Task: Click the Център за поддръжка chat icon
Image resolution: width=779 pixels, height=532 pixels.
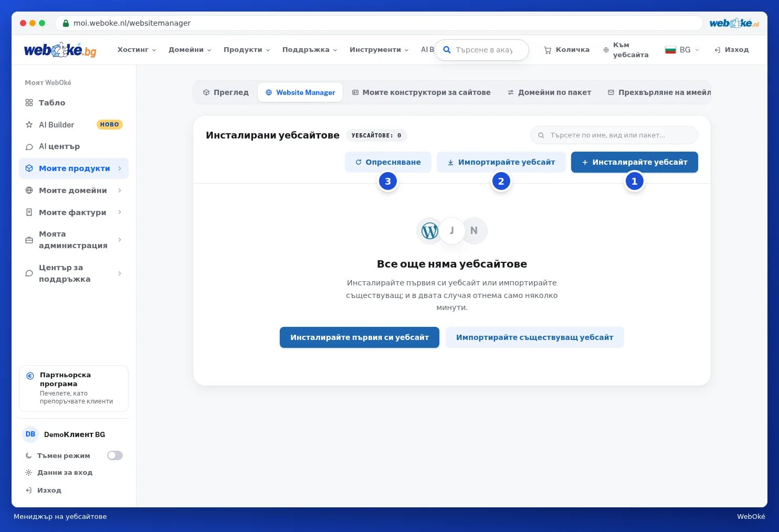Action: [x=29, y=273]
